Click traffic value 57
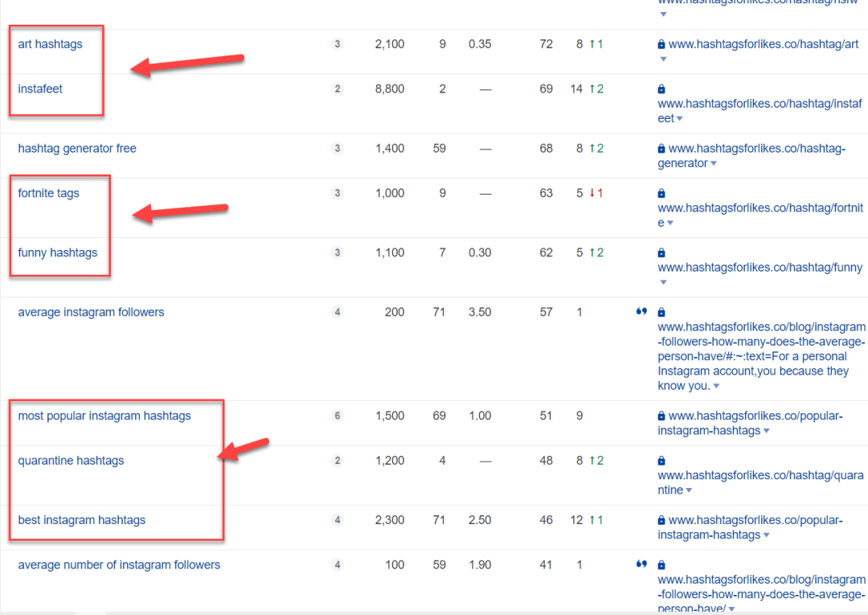The width and height of the screenshot is (868, 615). (x=547, y=312)
